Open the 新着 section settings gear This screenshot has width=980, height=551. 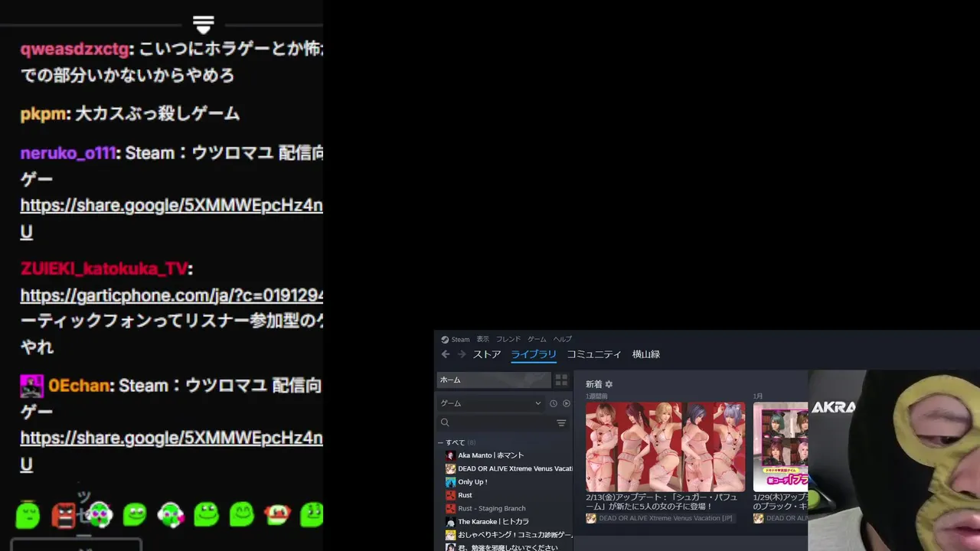tap(609, 384)
